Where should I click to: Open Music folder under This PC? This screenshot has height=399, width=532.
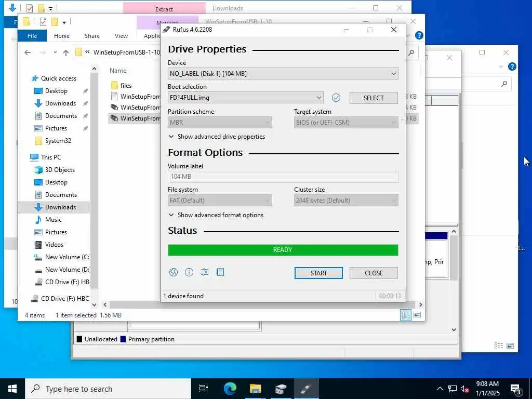[54, 220]
